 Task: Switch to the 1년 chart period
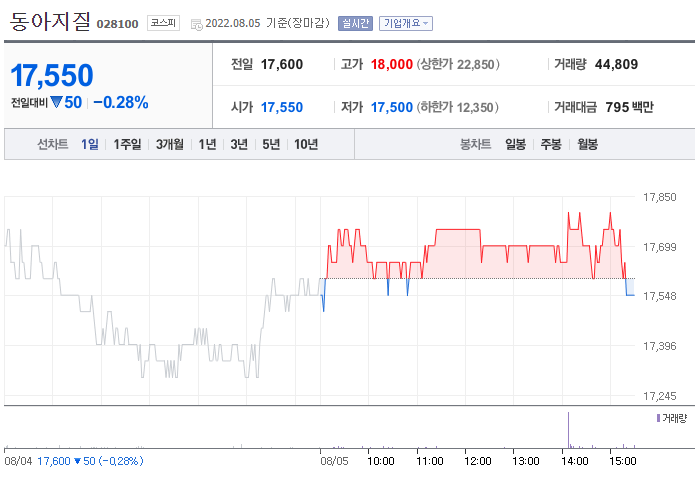(x=207, y=144)
